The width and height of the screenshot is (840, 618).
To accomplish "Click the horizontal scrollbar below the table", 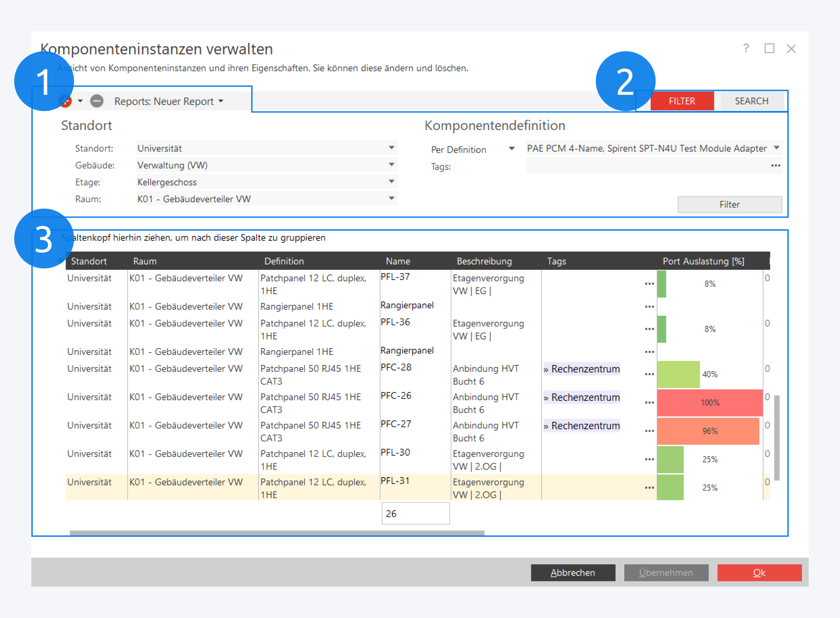I will [277, 533].
